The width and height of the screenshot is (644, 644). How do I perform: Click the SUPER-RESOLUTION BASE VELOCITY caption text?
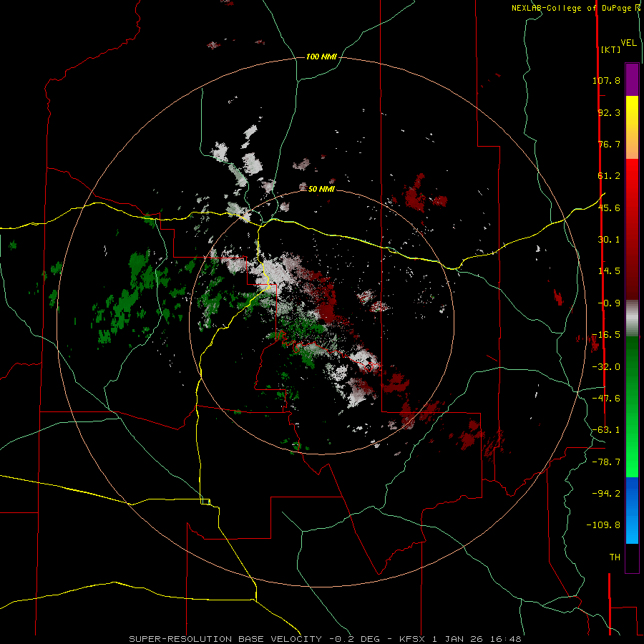coord(225,639)
